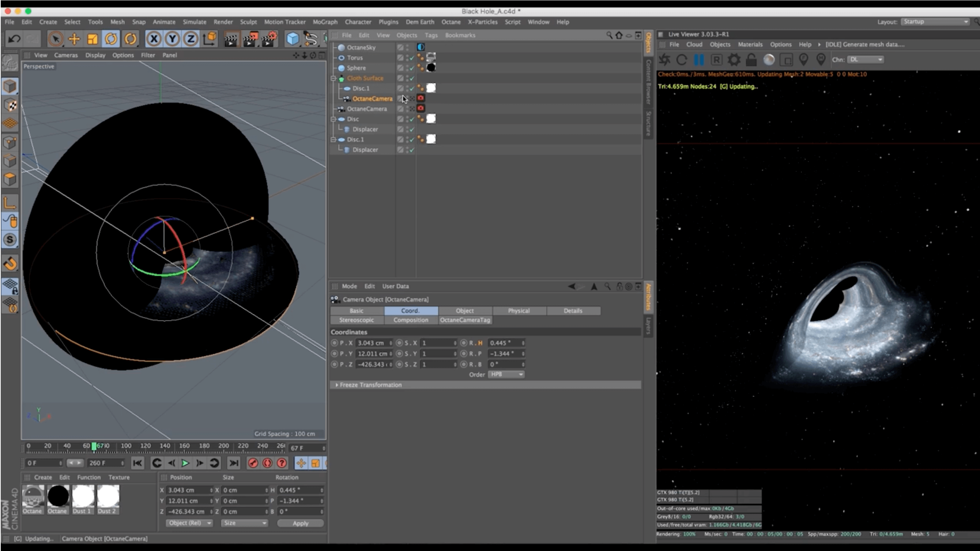The height and width of the screenshot is (551, 980).
Task: Collapse the Cloth Surface hierarchy
Action: pos(333,78)
